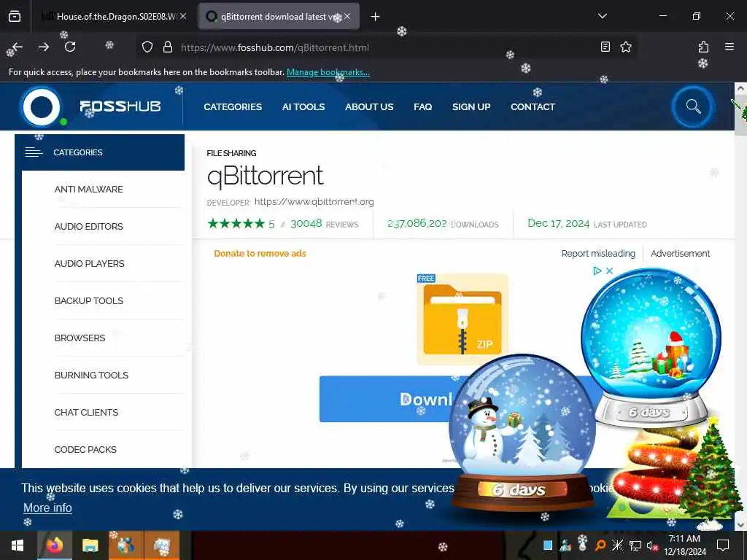
Task: Go back to the previous page
Action: [x=18, y=47]
